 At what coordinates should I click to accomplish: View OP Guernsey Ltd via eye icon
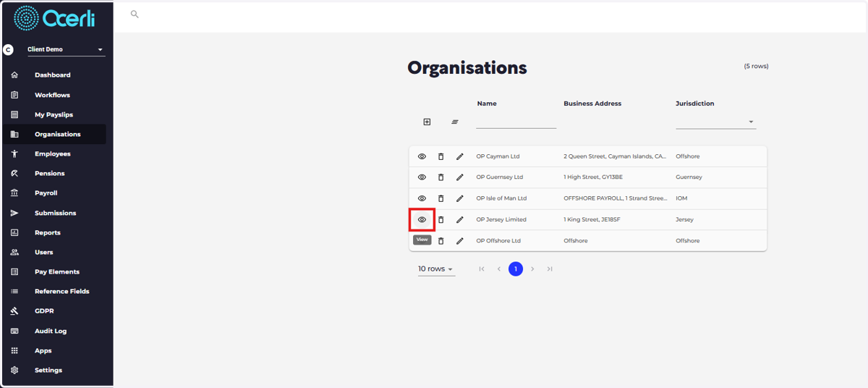click(422, 177)
